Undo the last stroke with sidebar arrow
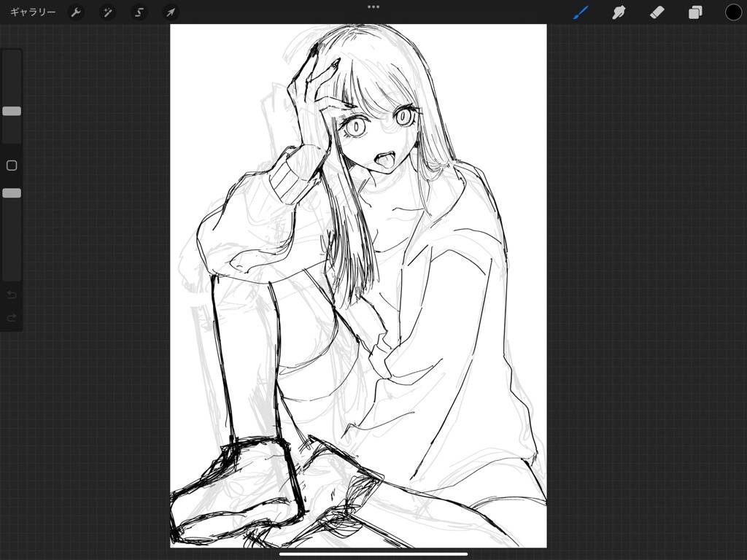Screen dimensions: 747x560 pos(12,295)
